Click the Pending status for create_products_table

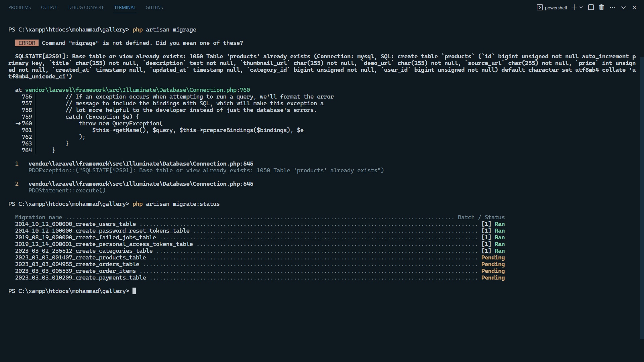pos(493,257)
